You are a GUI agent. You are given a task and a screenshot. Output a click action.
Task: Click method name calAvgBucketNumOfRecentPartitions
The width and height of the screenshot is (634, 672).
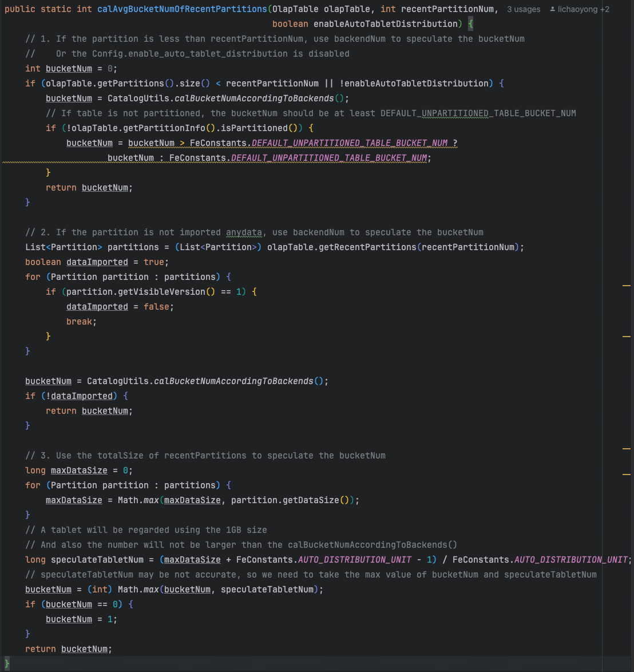tap(182, 9)
